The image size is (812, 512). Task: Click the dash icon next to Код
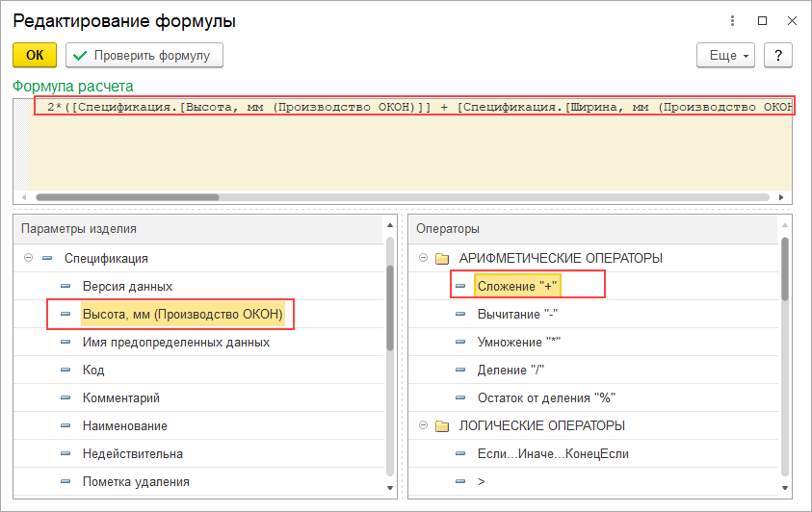coord(65,371)
